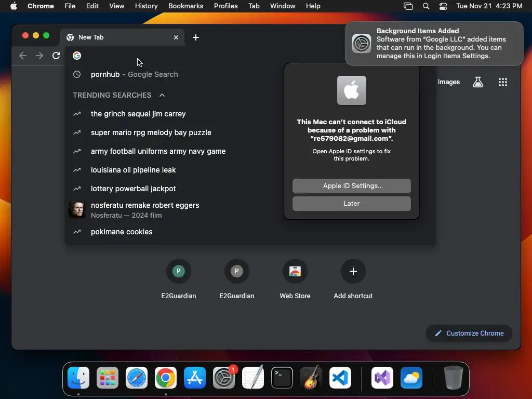The width and height of the screenshot is (532, 399).
Task: Open Control Center in menu bar
Action: tap(443, 6)
